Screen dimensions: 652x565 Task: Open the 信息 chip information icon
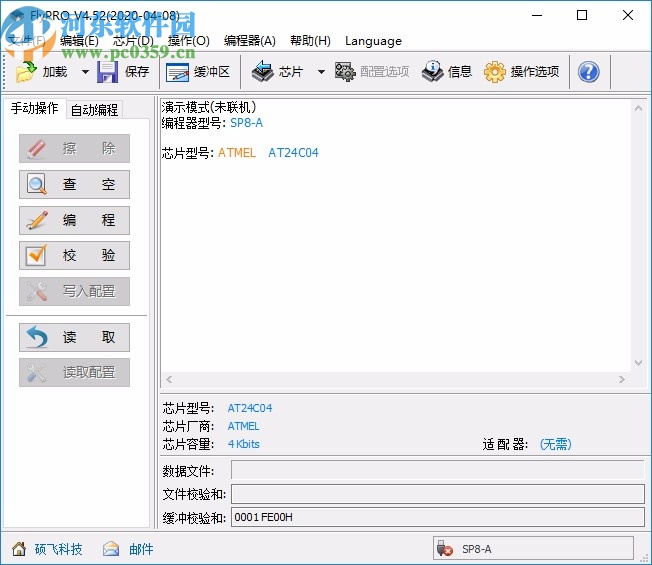tap(433, 72)
